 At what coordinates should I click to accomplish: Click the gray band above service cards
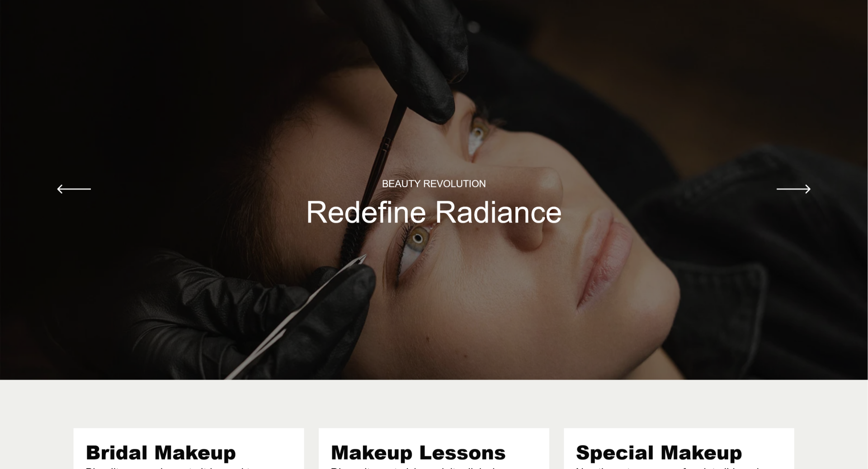(434, 403)
